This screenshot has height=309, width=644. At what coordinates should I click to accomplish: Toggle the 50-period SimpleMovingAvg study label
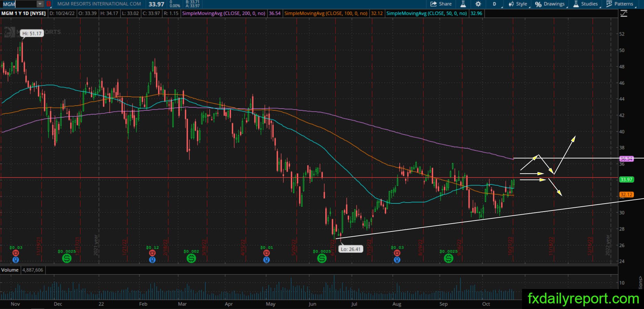[x=426, y=13]
